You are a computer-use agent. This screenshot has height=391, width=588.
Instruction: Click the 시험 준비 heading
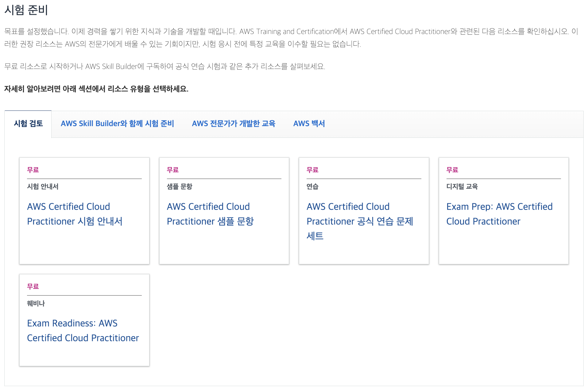point(26,10)
